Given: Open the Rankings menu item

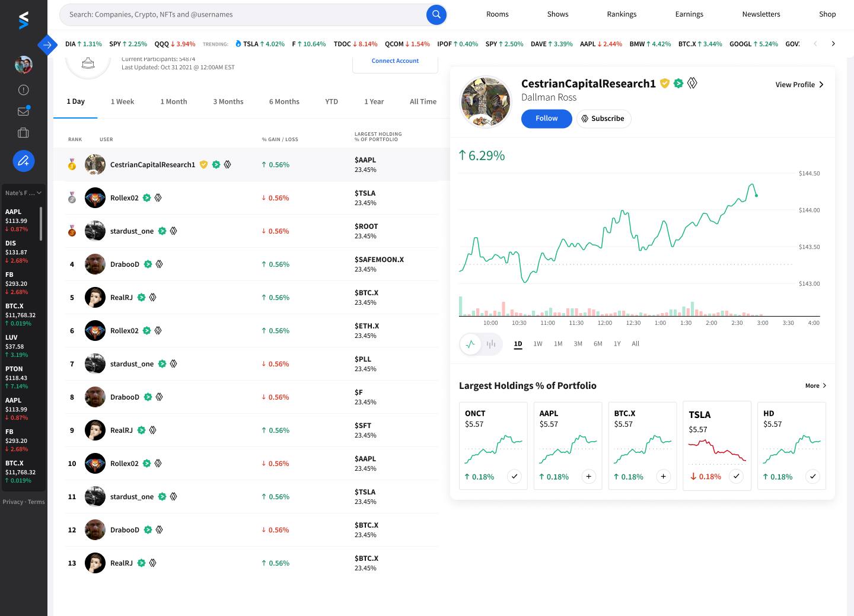Looking at the screenshot, I should (622, 14).
